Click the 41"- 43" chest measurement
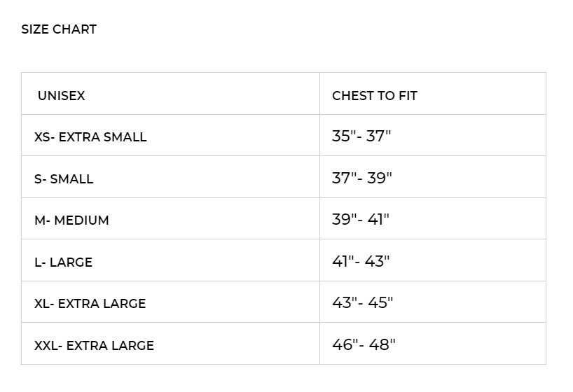Screen dimensions: 573x392 point(361,262)
